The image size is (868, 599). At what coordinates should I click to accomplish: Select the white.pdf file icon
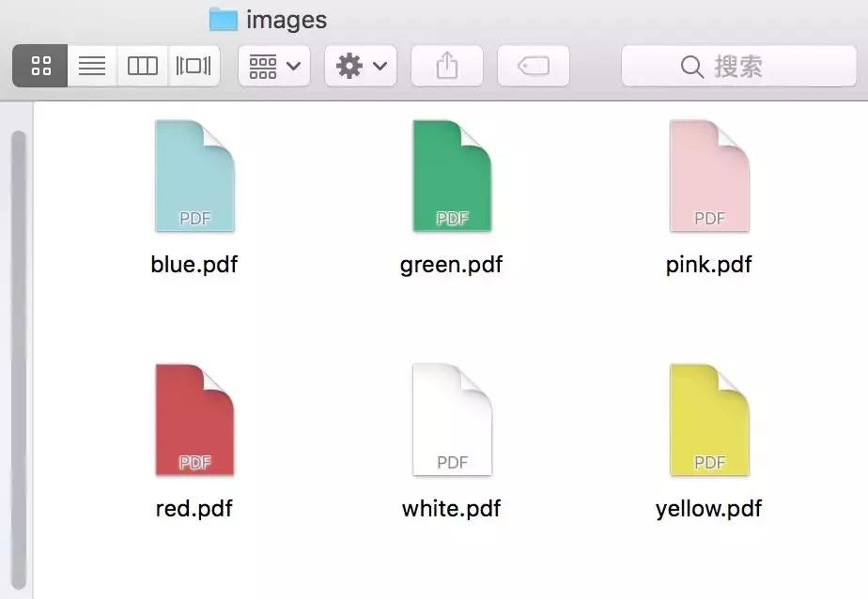pyautogui.click(x=452, y=420)
